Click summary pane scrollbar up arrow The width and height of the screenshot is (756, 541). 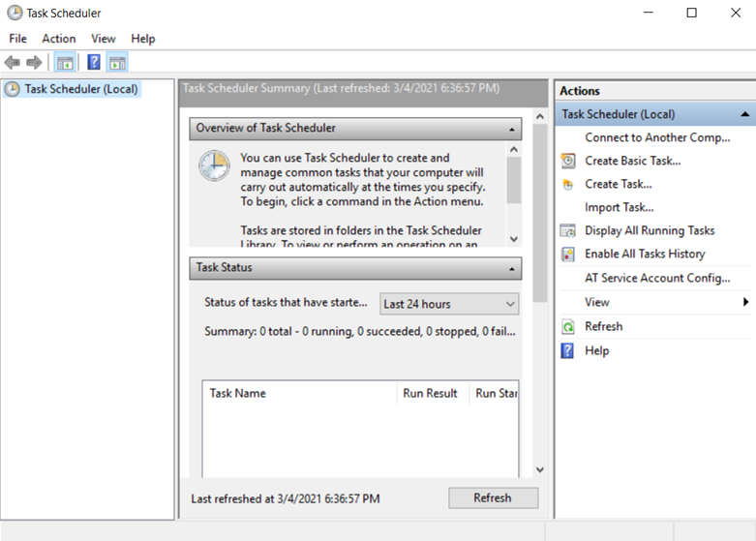point(540,116)
